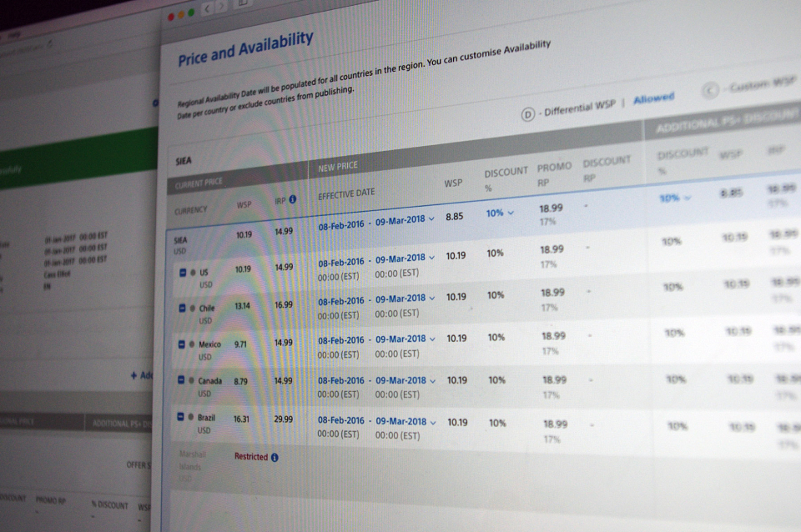Collapse the Mexico row minus icon
The image size is (801, 532).
click(181, 344)
